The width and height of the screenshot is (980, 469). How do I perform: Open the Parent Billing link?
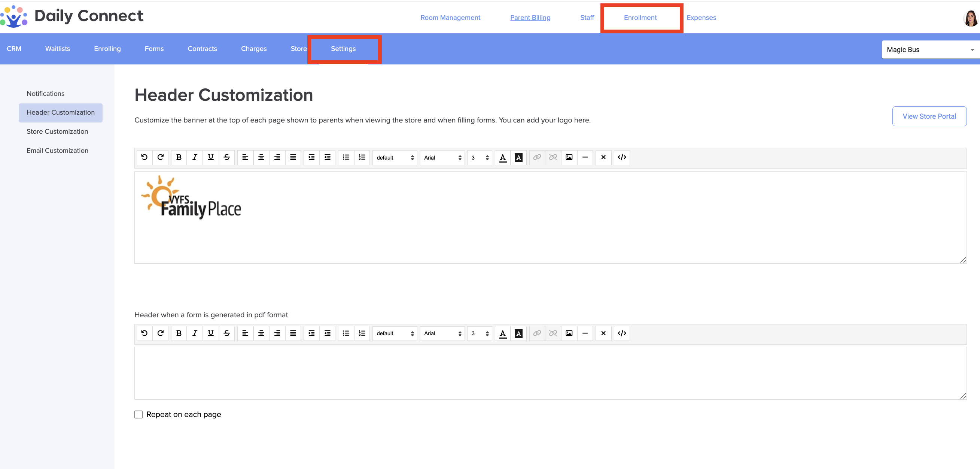pyautogui.click(x=530, y=18)
